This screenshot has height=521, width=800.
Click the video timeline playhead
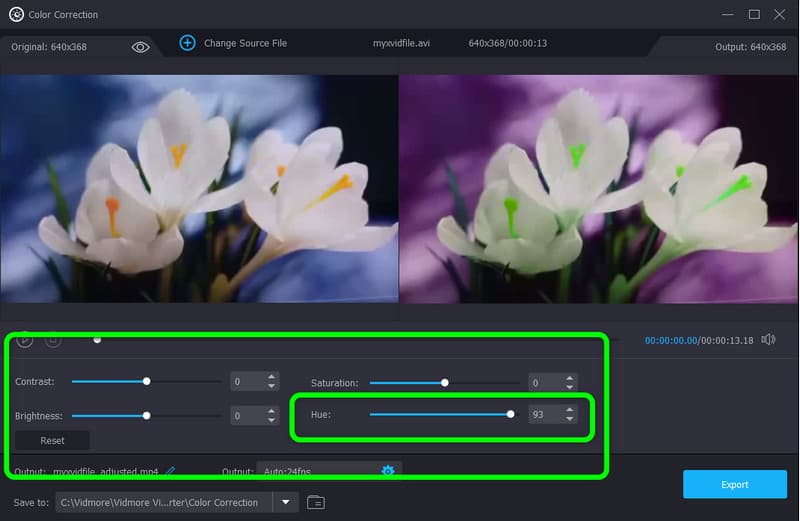point(97,340)
